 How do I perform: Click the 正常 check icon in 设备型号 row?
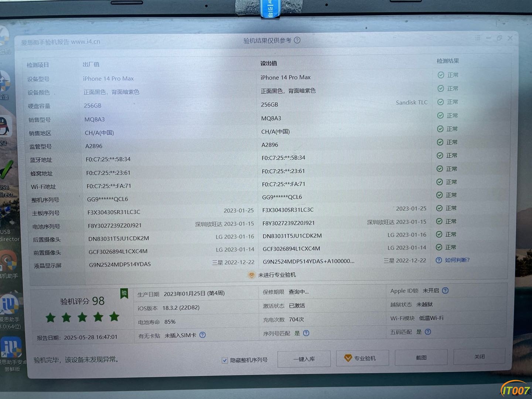(441, 75)
